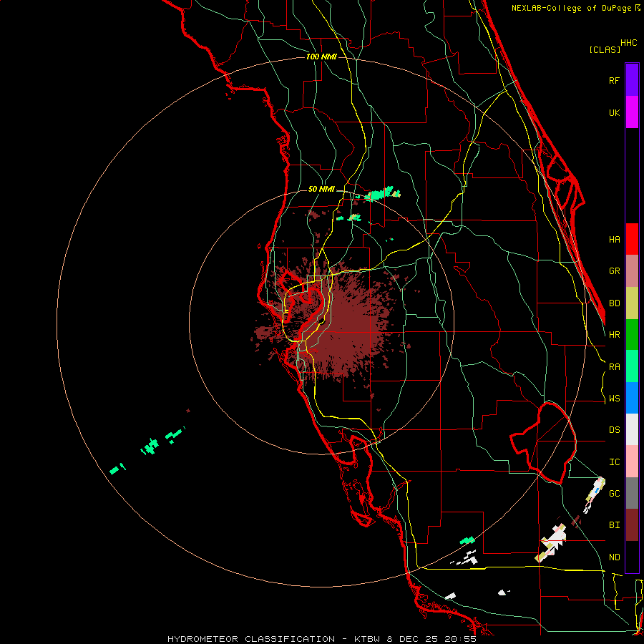Click the ND legend label
This screenshot has height=644, width=644.
[x=614, y=557]
